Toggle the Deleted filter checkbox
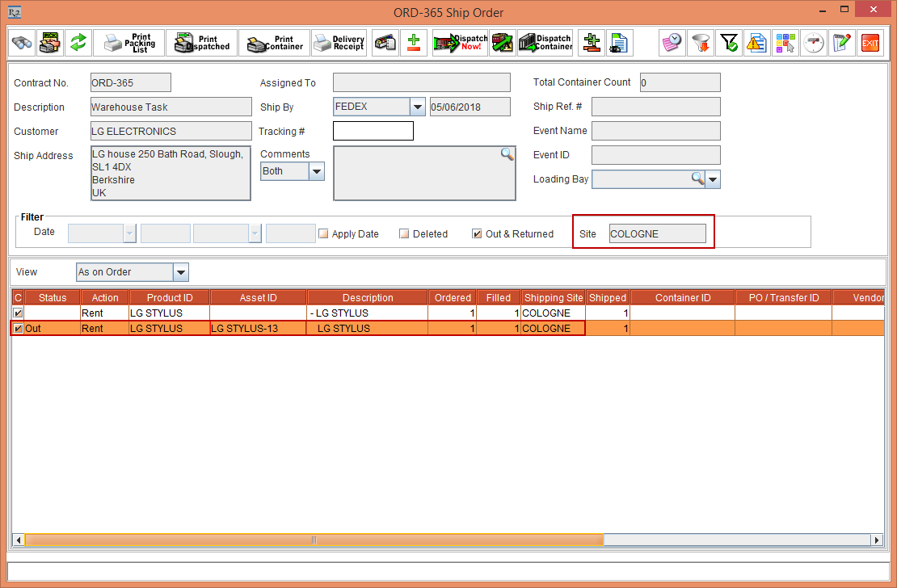 (405, 234)
